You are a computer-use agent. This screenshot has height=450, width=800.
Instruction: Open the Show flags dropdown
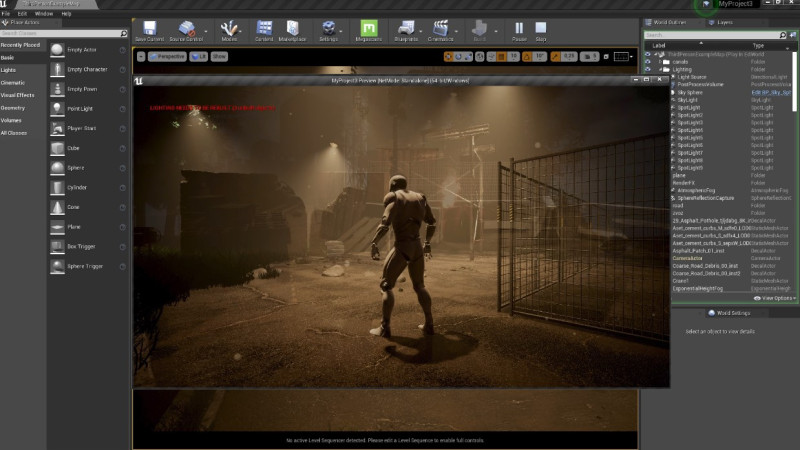point(219,57)
